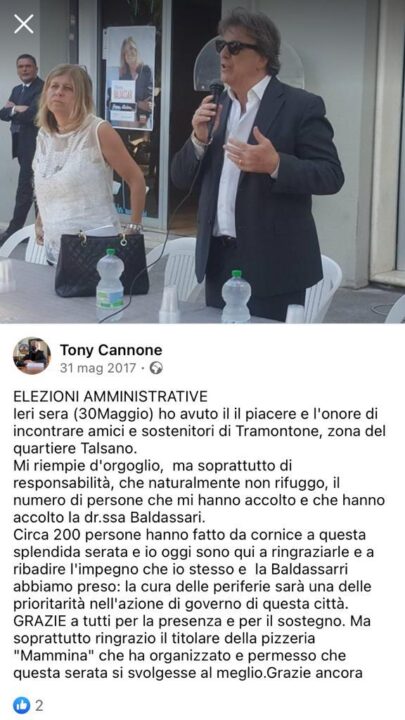Click the globe public-visibility icon
This screenshot has height=720, width=405.
(x=156, y=368)
